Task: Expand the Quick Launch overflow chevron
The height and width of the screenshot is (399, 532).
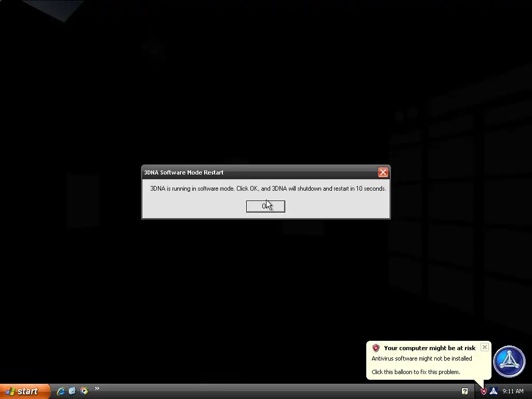Action: coord(97,389)
